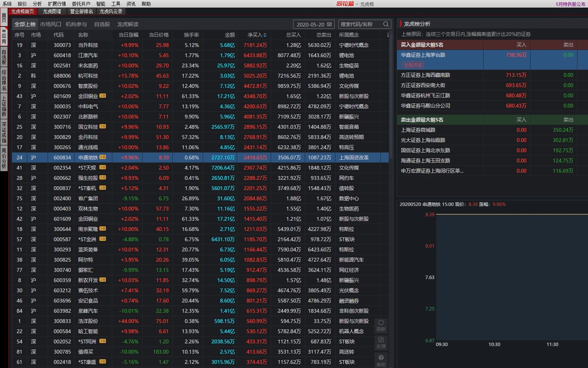
Task: Click the date field 2020-05-20
Action: [314, 24]
